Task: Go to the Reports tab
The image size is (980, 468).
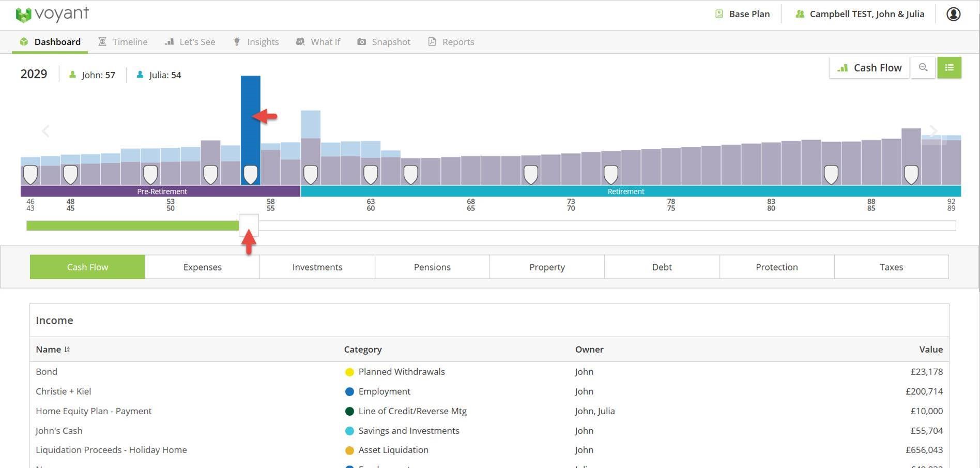Action: coord(451,42)
